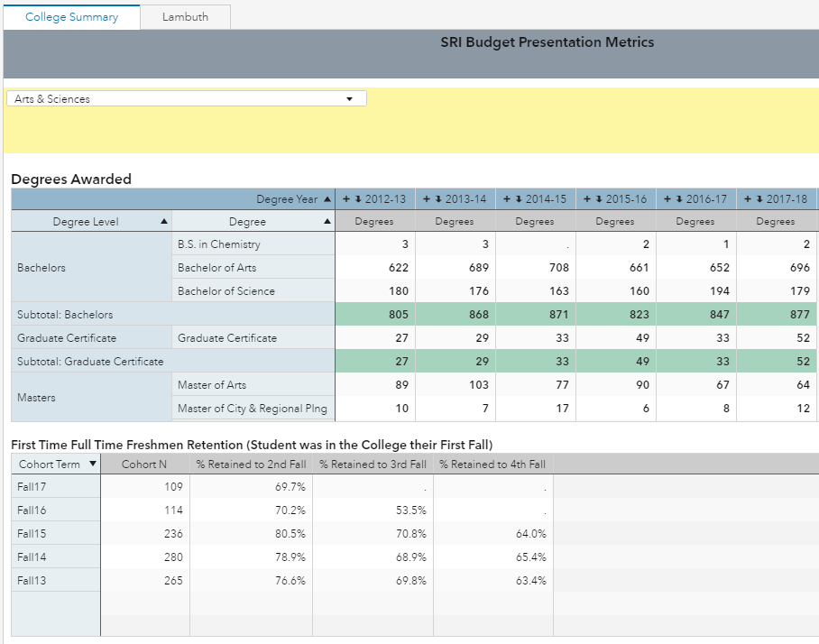Viewport: 819px width, 644px height.
Task: Click the % Retained to 2nd Fall header
Action: pos(251,465)
